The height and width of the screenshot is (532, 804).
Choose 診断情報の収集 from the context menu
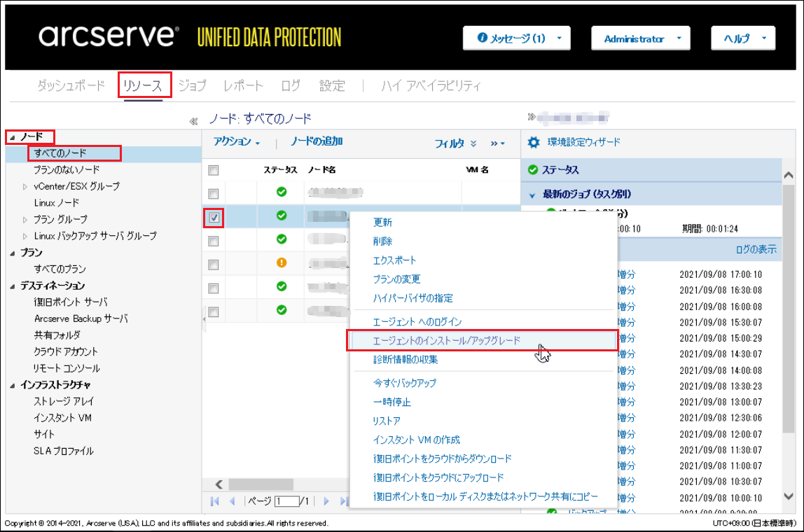405,359
